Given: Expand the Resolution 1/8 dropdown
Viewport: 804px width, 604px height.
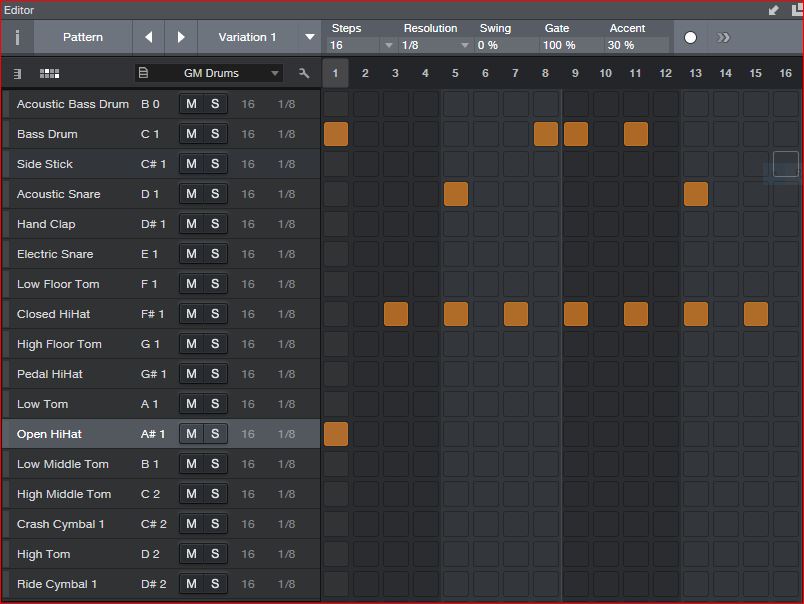Looking at the screenshot, I should (464, 46).
